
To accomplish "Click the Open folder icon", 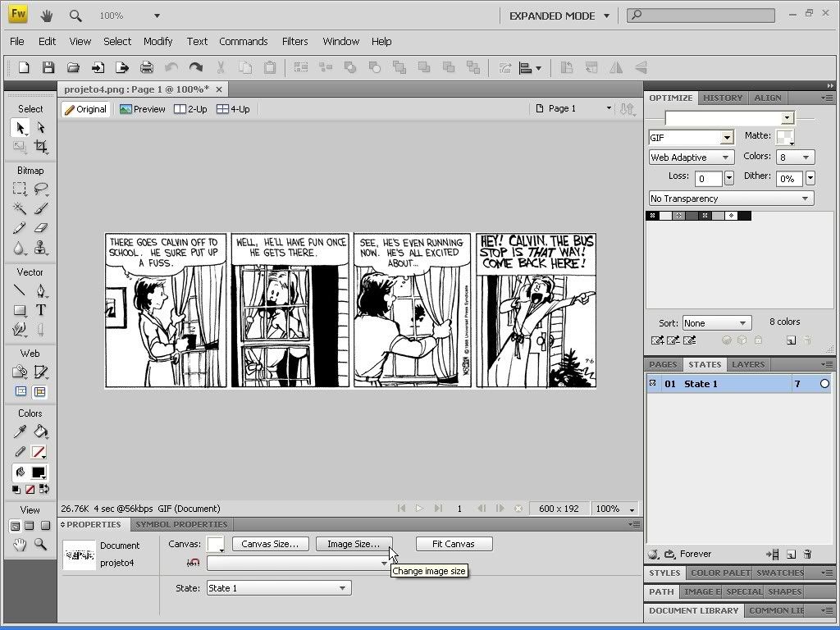I will [x=73, y=67].
